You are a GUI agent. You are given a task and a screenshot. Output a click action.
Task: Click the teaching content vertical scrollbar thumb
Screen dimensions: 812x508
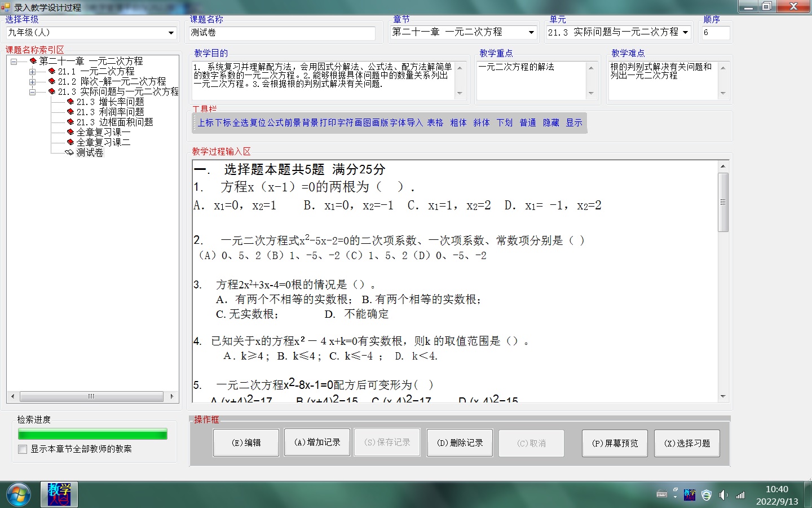click(x=723, y=202)
